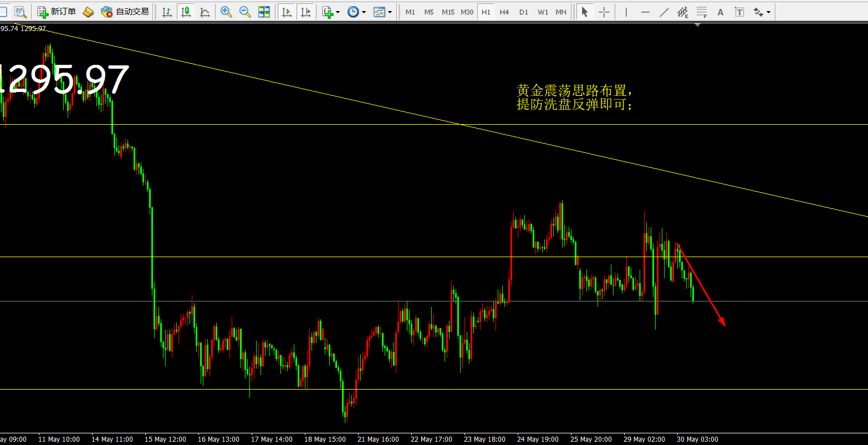868x445 pixels.
Task: Click the 提防洗盘反弹即可 annotation line
Action: pos(574,104)
